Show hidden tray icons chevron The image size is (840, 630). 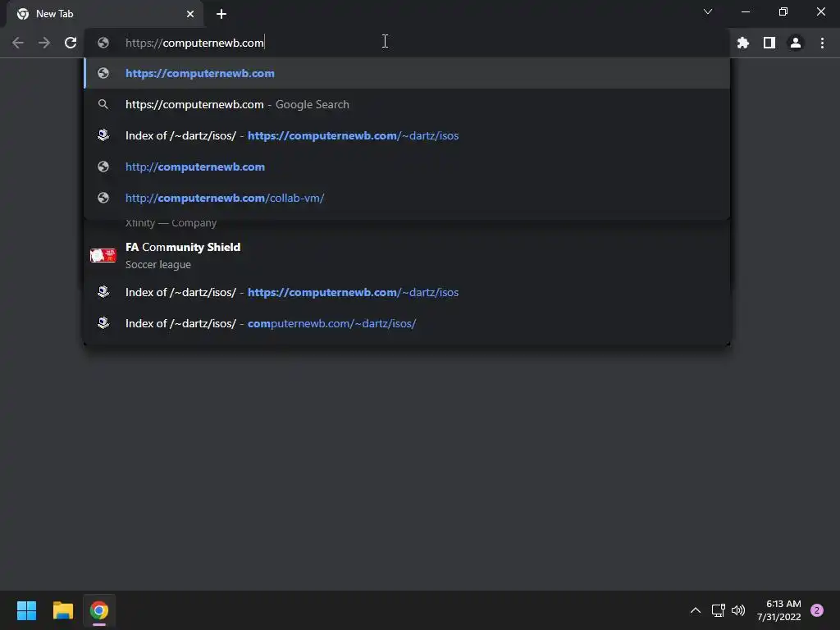696,610
